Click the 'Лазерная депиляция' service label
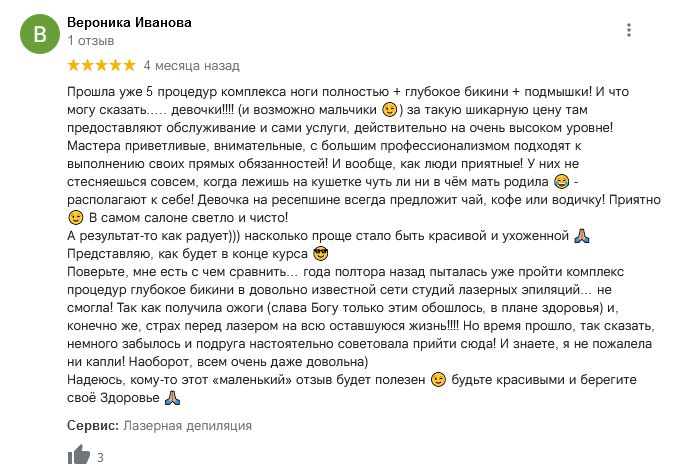676x469 pixels. click(x=187, y=425)
